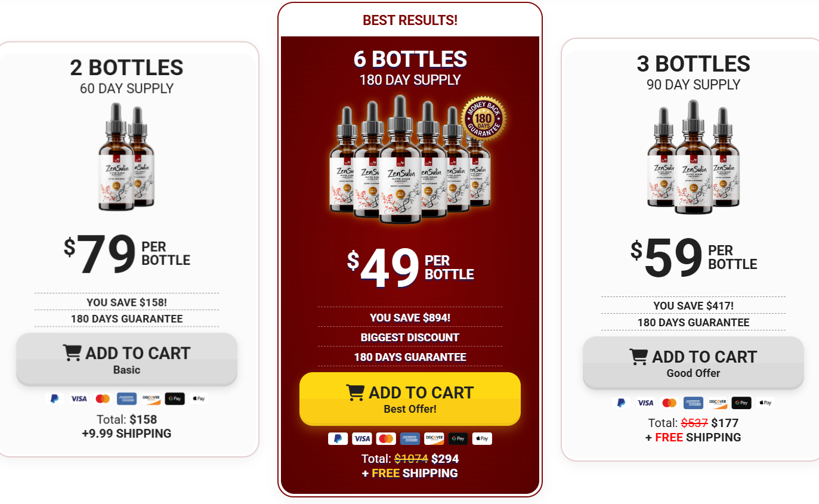Click Discover icon under the 3 Bottles offer
The height and width of the screenshot is (504, 819).
pyautogui.click(x=718, y=403)
